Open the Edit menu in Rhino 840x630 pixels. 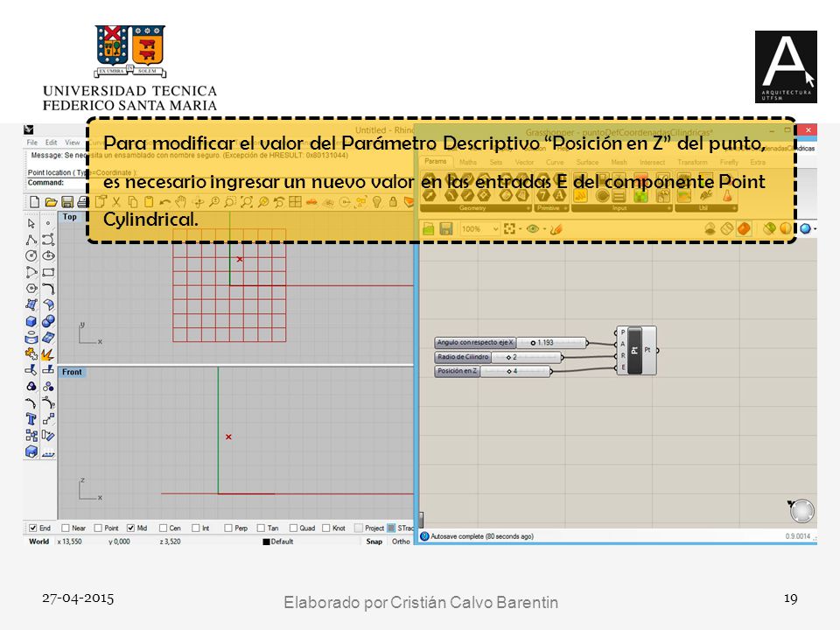tap(51, 143)
